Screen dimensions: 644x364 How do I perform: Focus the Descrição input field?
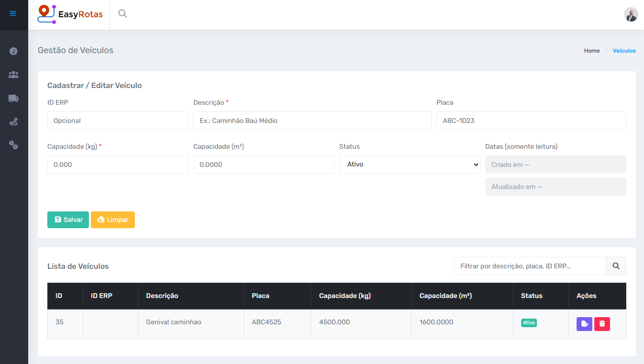pyautogui.click(x=312, y=121)
